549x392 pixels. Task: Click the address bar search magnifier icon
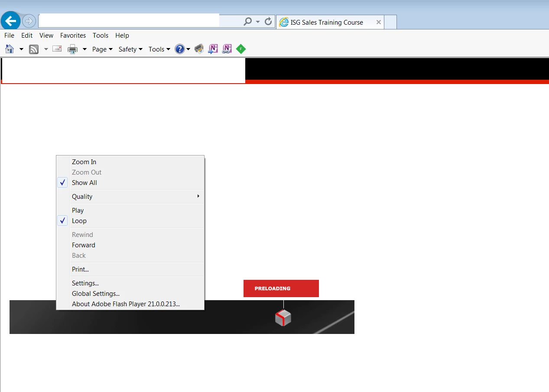coord(248,21)
